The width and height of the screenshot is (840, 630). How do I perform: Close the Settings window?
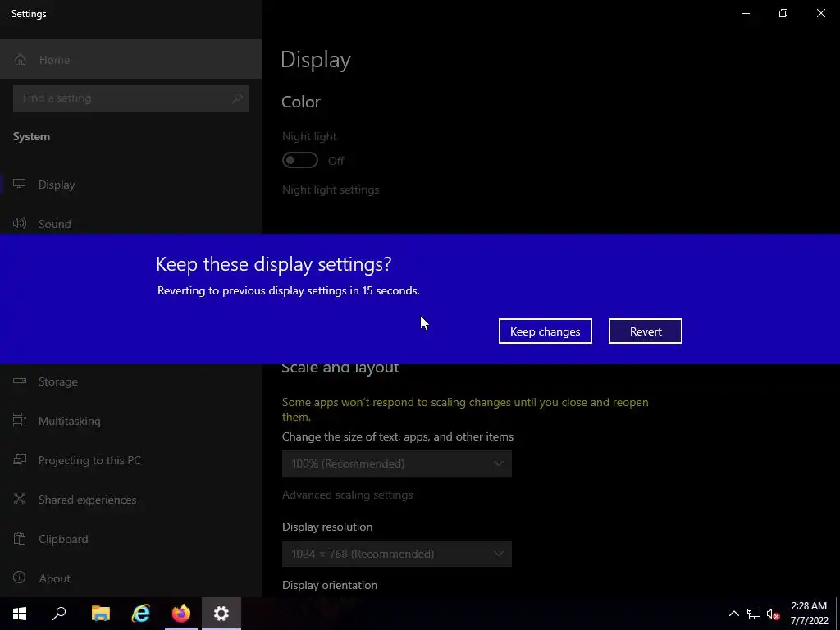point(820,13)
